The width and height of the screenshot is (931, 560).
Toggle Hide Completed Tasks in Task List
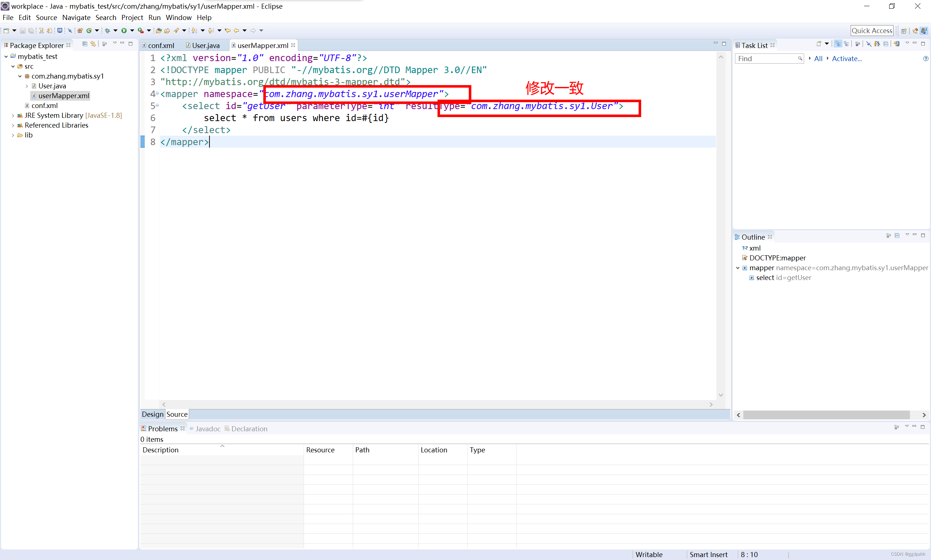(x=868, y=44)
